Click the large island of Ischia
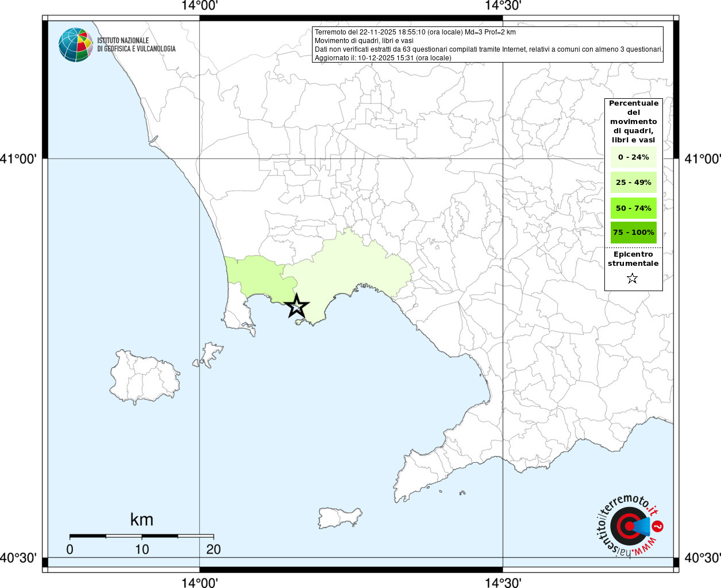 (144, 377)
